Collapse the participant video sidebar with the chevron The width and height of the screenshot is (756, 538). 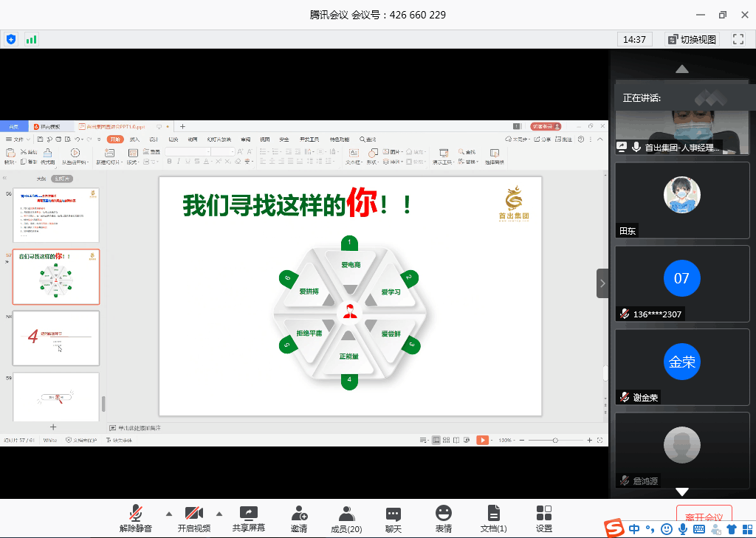tap(602, 283)
